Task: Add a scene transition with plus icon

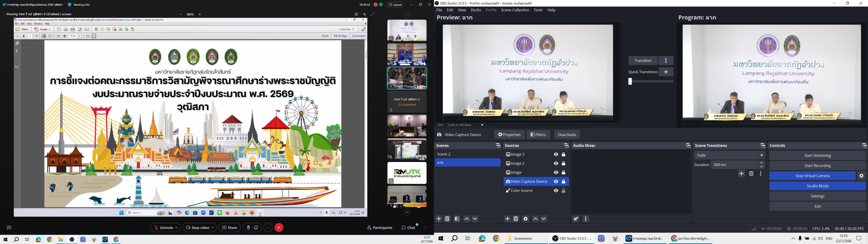Action: coord(742,174)
